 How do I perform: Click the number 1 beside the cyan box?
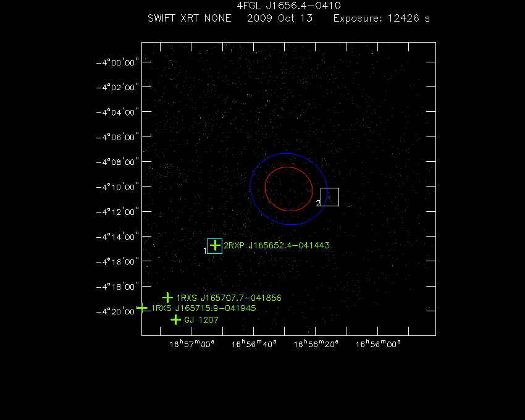[205, 251]
